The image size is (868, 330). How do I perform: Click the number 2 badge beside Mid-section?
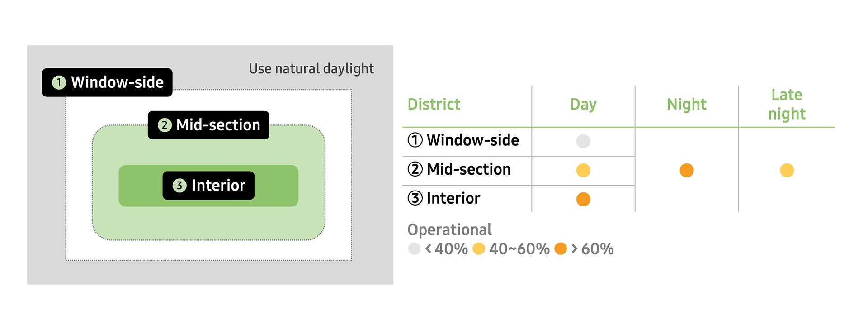click(x=165, y=125)
